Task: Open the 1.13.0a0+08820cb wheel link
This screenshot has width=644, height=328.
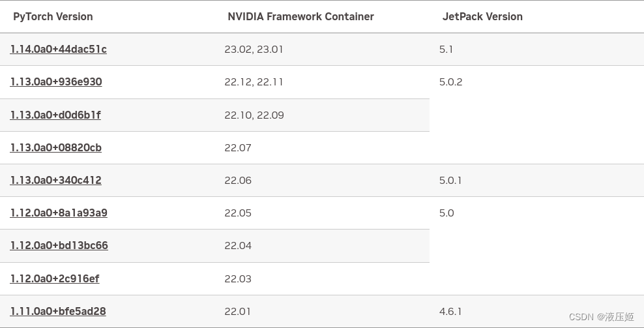Action: [x=56, y=147]
